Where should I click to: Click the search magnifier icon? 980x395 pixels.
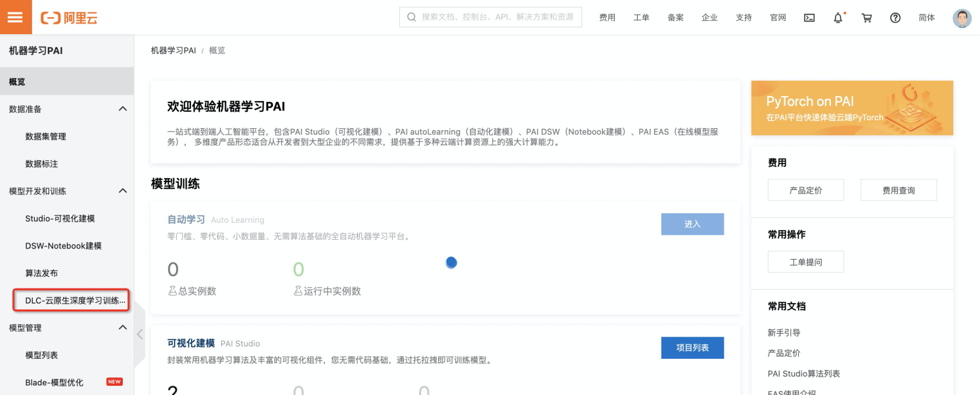[412, 17]
